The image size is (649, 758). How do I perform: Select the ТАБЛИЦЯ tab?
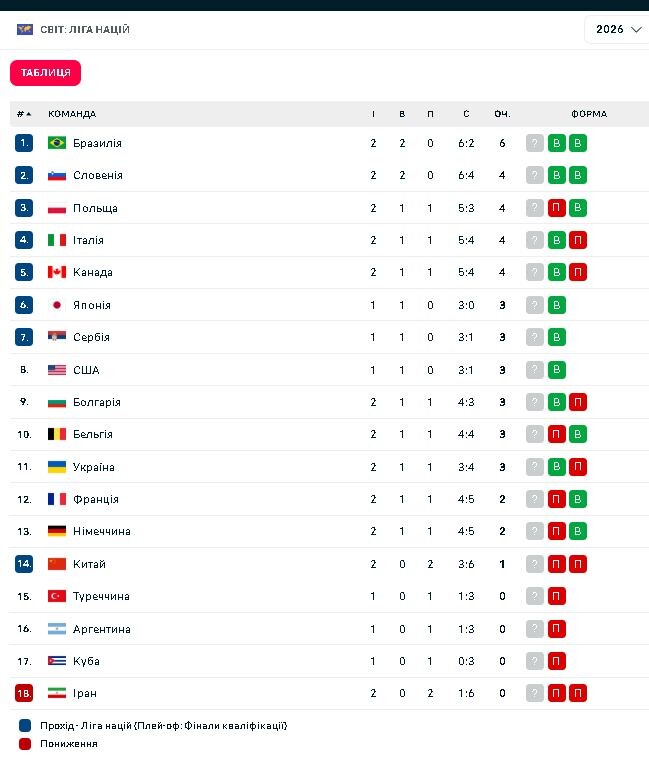click(x=45, y=73)
